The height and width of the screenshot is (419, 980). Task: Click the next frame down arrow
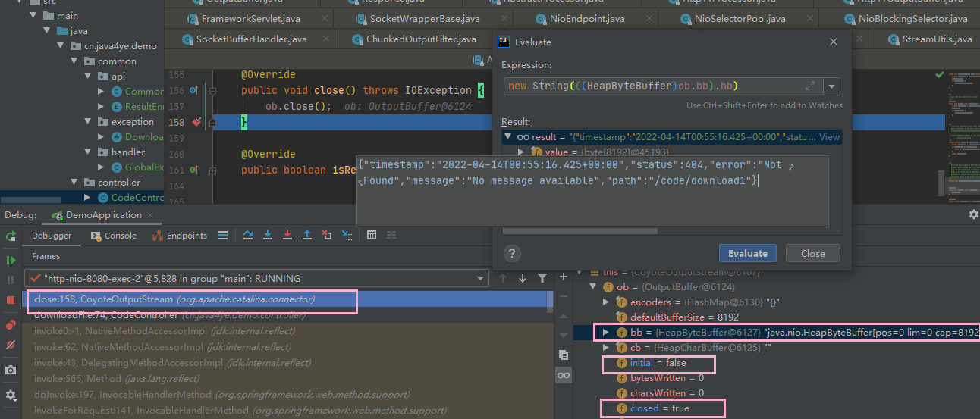point(523,279)
